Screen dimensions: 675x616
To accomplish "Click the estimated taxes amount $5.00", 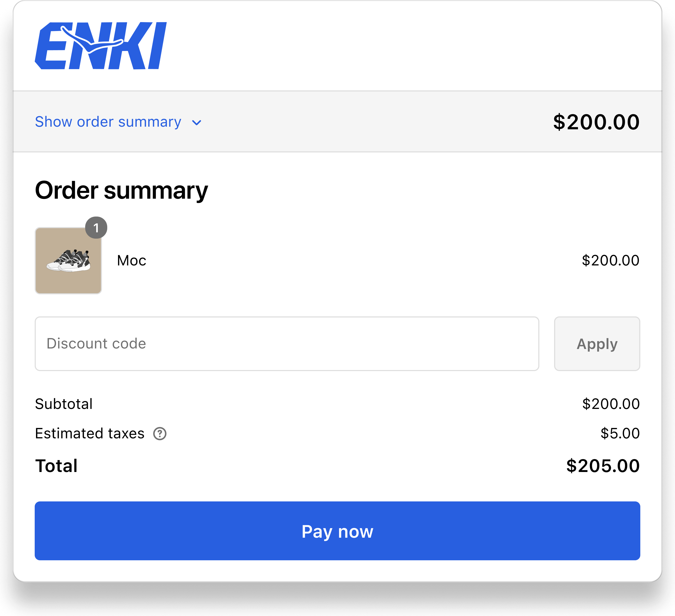I will click(620, 433).
